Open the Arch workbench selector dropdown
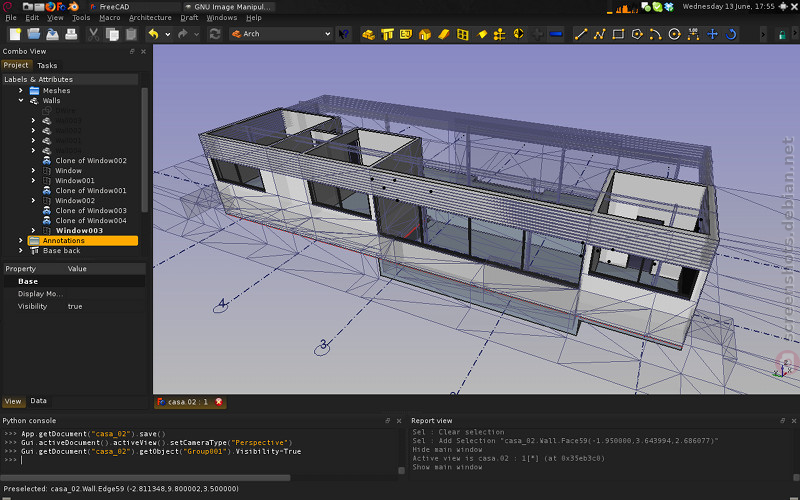Viewport: 800px width, 500px height. click(281, 34)
